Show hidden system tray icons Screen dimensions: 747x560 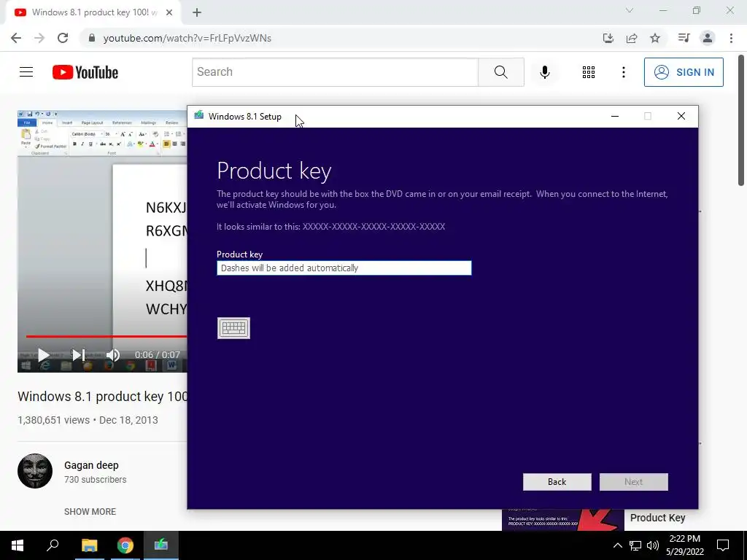[617, 545]
